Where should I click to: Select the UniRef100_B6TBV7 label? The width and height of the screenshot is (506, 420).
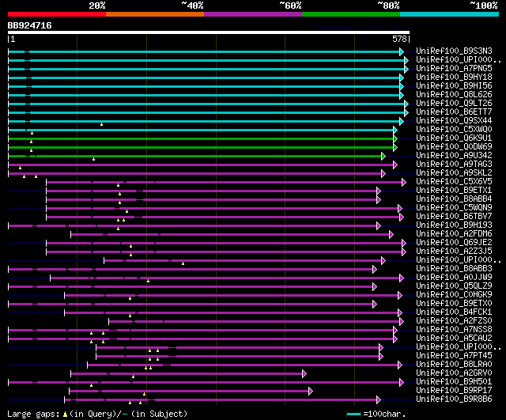point(454,217)
